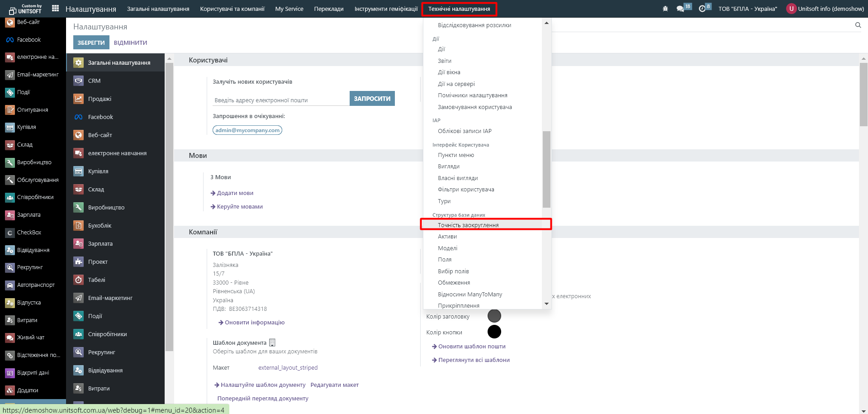Image resolution: width=868 pixels, height=414 pixels.
Task: Click the ЗАПРОСИТИ button
Action: point(372,99)
